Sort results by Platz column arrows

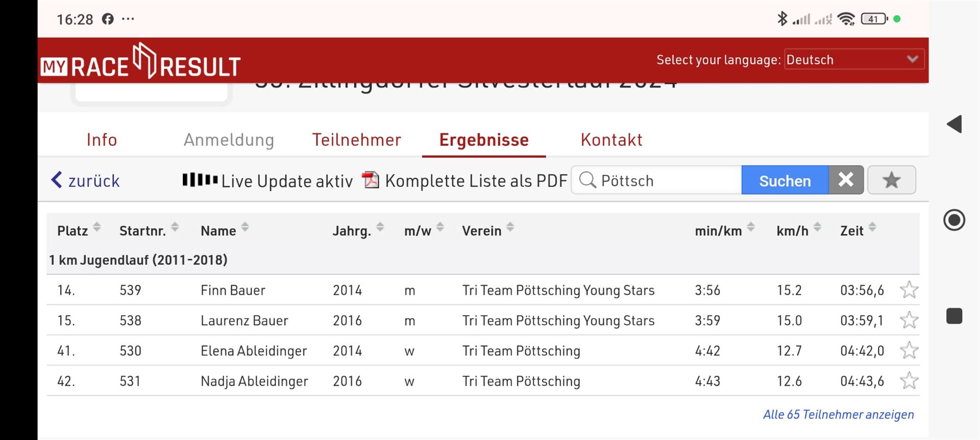97,227
